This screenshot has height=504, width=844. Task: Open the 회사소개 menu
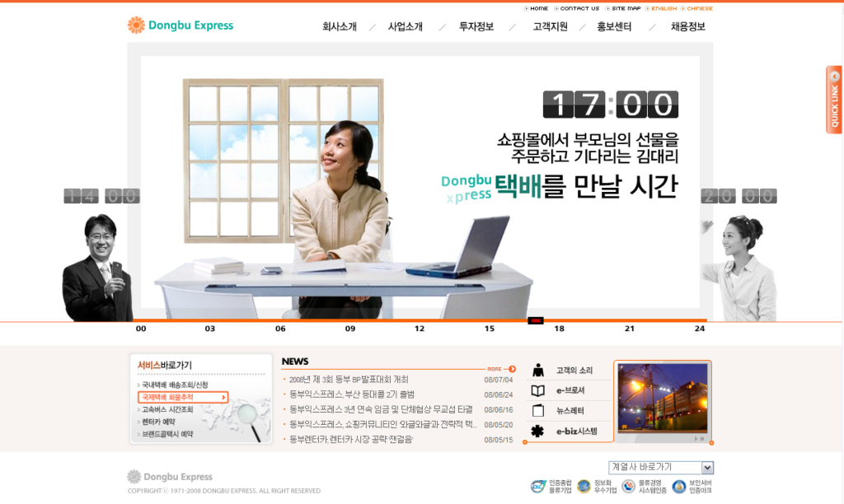(339, 26)
